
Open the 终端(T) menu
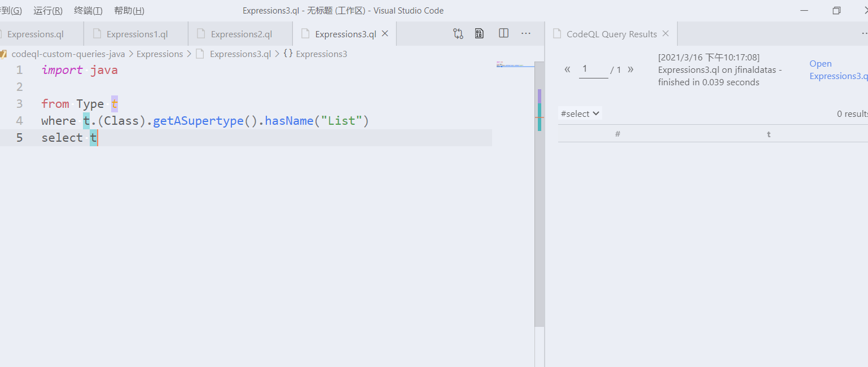[88, 10]
